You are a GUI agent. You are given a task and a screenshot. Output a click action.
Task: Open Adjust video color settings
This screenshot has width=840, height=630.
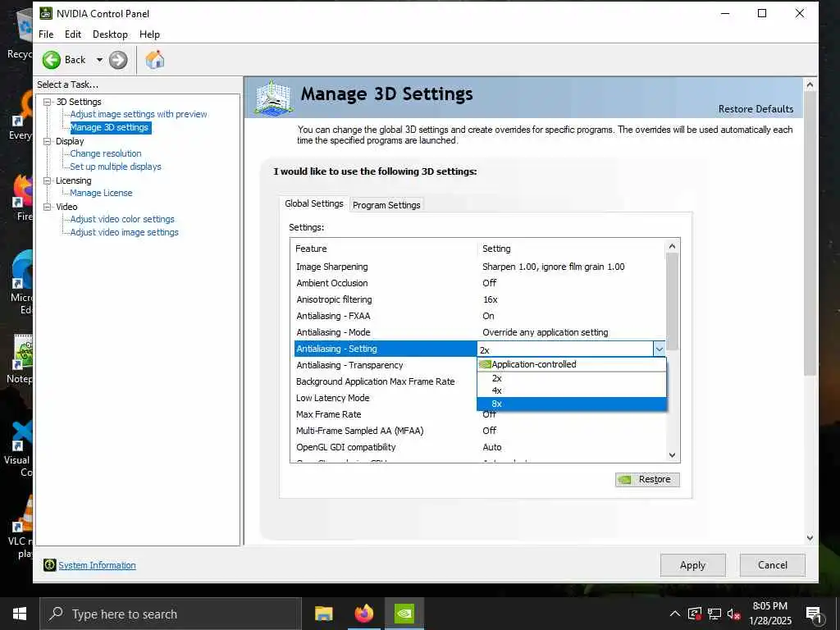(122, 219)
